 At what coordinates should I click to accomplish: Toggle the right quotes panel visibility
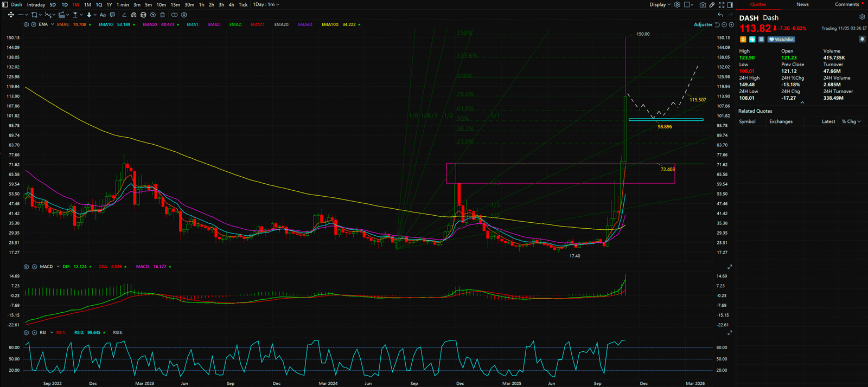[730, 4]
